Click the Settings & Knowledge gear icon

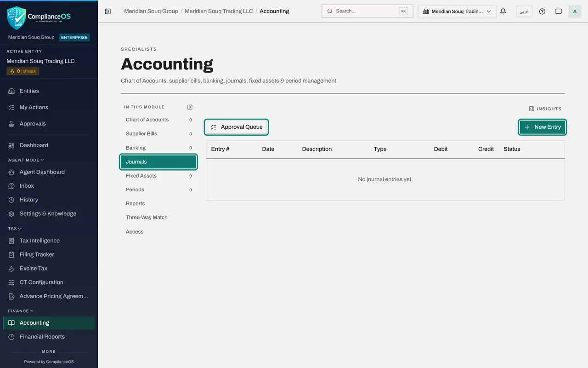tap(11, 213)
